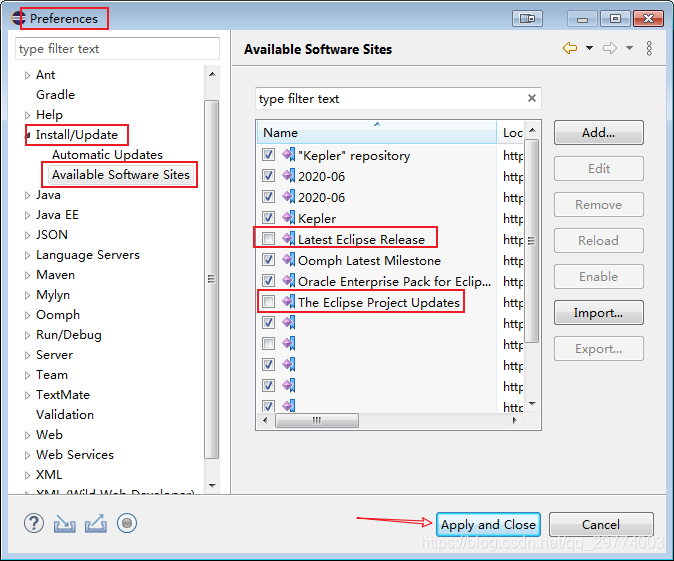674x561 pixels.
Task: Click the Apply and Close button
Action: point(488,524)
